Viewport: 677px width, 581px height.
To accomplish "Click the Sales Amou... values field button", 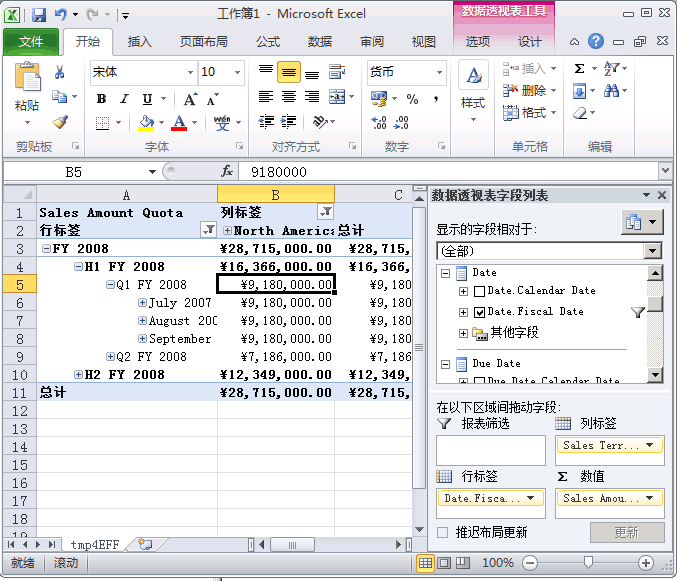I will pyautogui.click(x=609, y=499).
